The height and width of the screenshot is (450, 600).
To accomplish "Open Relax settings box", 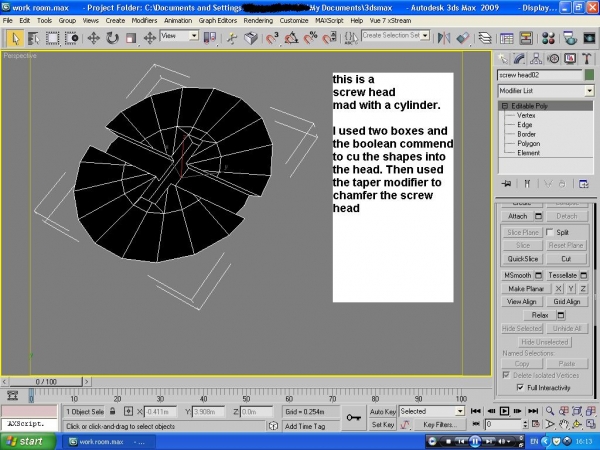I will [x=561, y=315].
